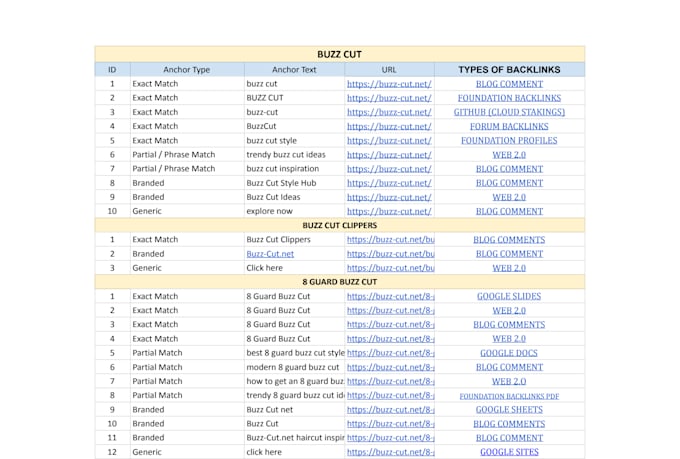This screenshot has width=680, height=459.
Task: Select the TYPES OF BACKLINKS header cell
Action: (x=509, y=69)
